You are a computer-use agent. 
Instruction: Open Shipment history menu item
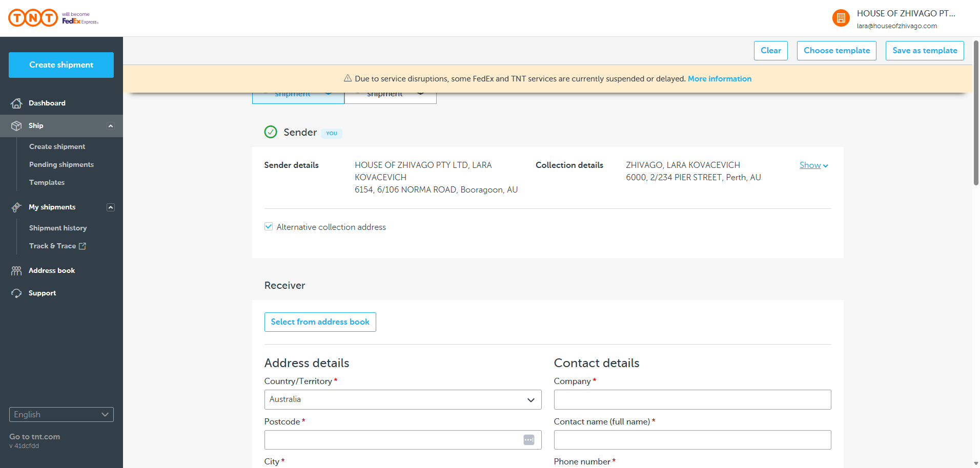coord(58,228)
